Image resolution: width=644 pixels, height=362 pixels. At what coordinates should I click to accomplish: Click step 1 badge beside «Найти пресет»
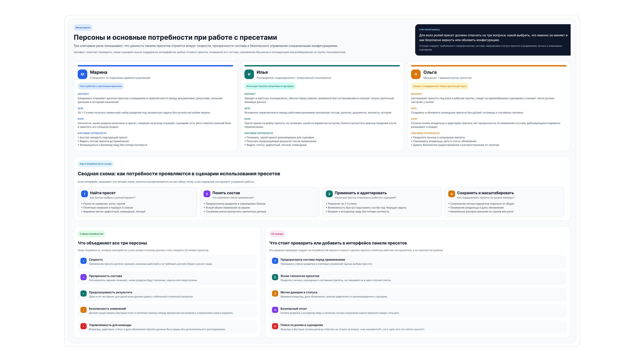pos(85,194)
